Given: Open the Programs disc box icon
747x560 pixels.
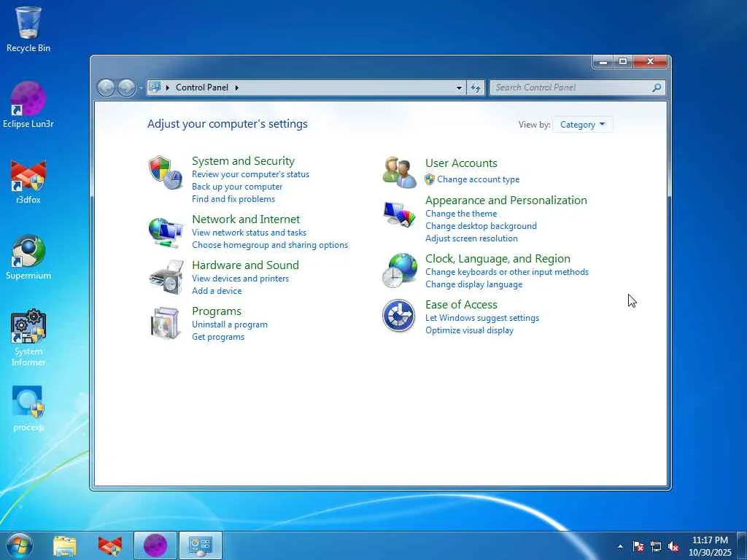Looking at the screenshot, I should click(x=166, y=323).
